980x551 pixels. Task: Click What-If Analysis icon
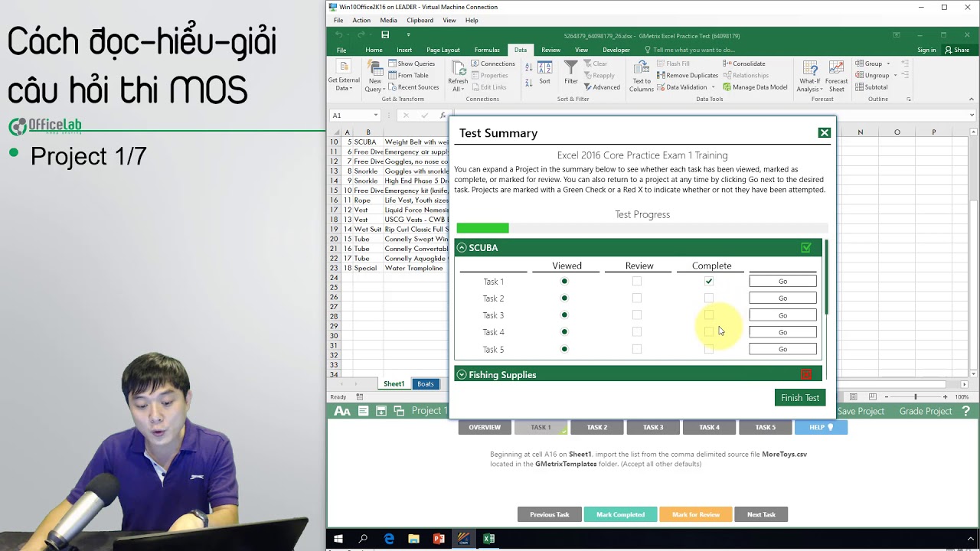pos(810,75)
